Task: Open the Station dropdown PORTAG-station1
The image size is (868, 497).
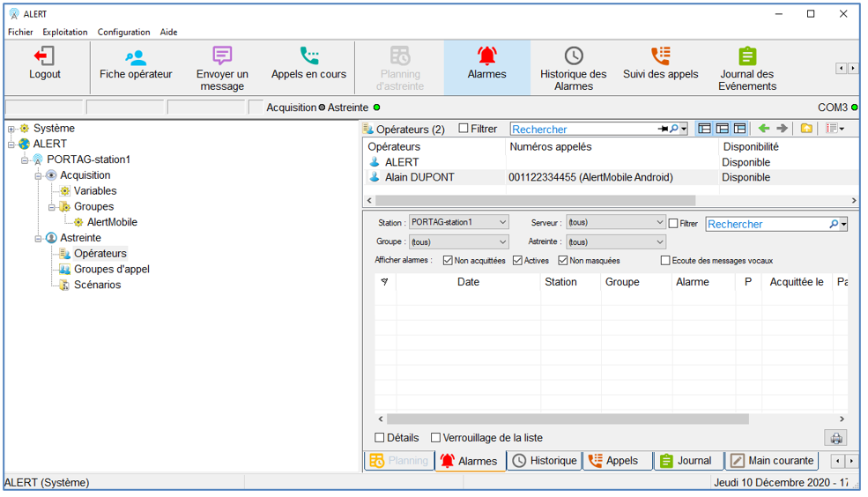Action: pos(458,223)
